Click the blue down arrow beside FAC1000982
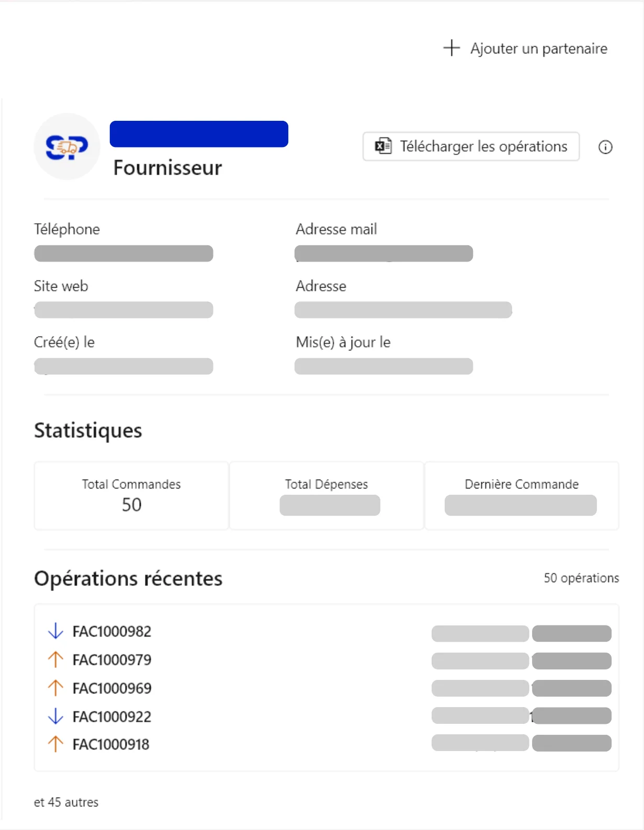Screen dimensions: 644x830 (55, 631)
